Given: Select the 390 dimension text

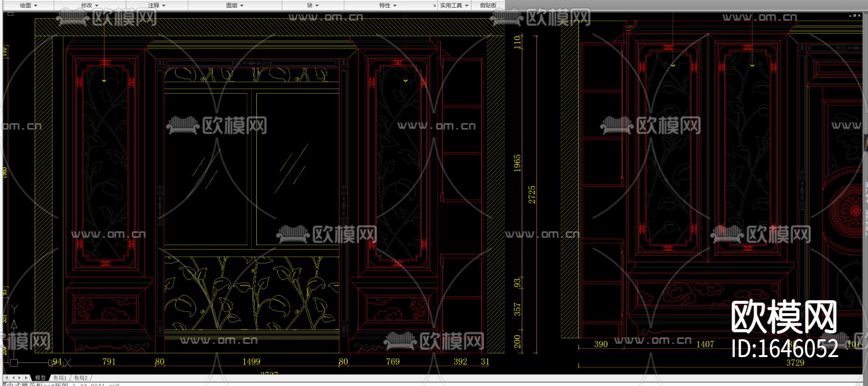Looking at the screenshot, I should pos(601,344).
